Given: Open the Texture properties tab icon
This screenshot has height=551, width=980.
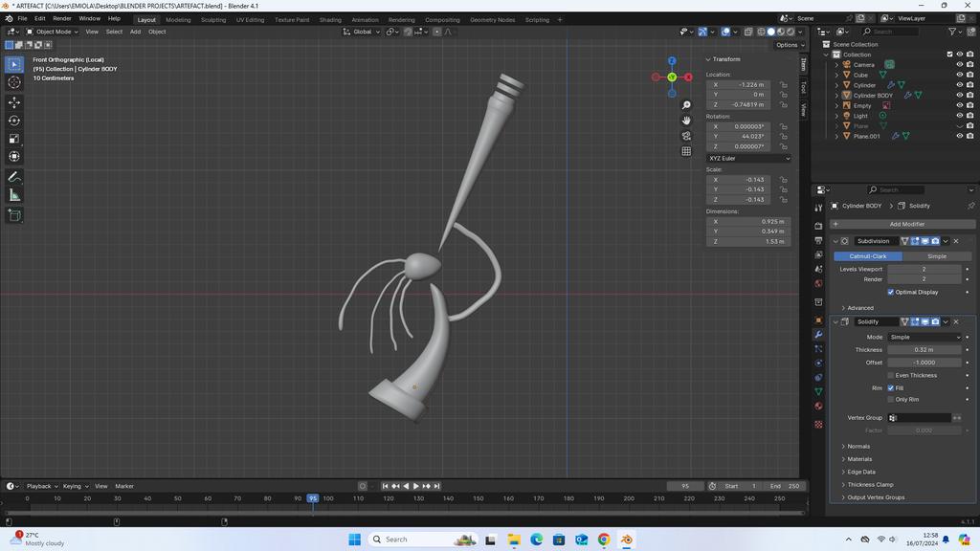Looking at the screenshot, I should point(819,425).
